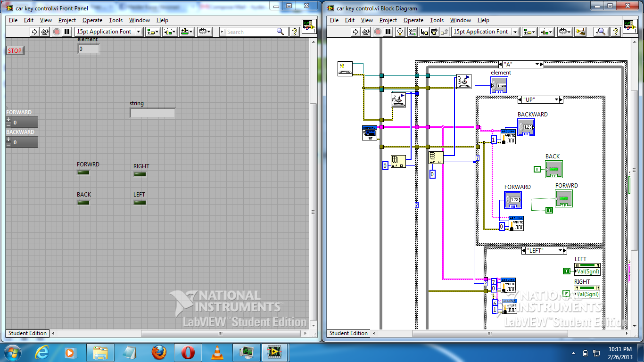This screenshot has height=362, width=644.
Task: Pause execution using the pause icon
Action: point(389,32)
